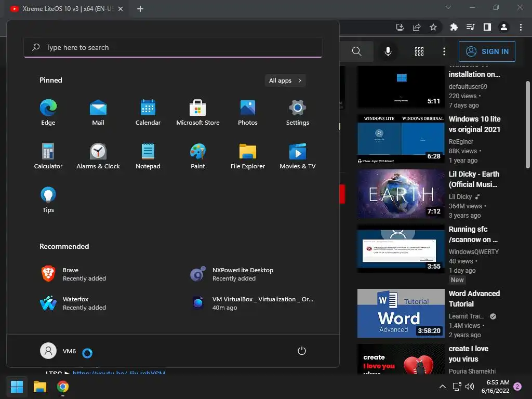Click Chrome share page icon
Screen dimensions: 532x399
(417, 27)
